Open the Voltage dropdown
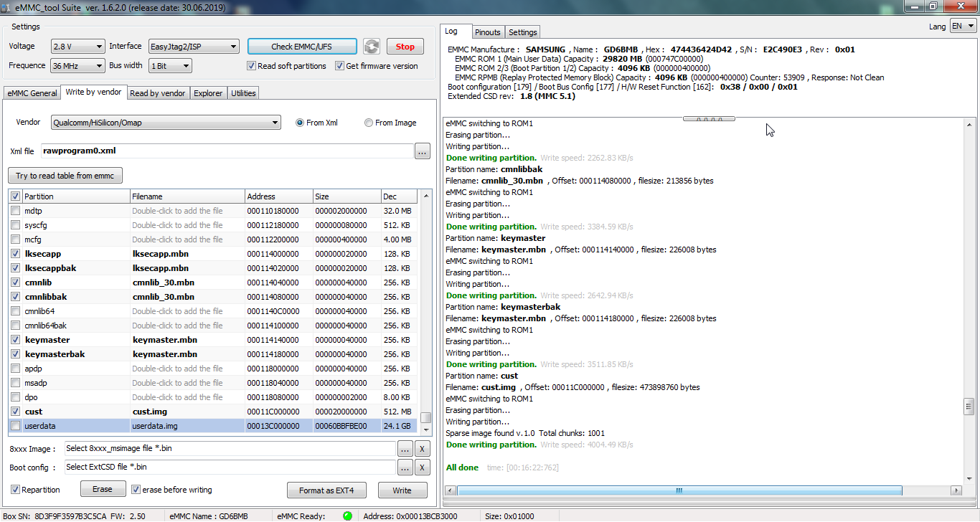Viewport: 980px width, 522px height. click(78, 47)
